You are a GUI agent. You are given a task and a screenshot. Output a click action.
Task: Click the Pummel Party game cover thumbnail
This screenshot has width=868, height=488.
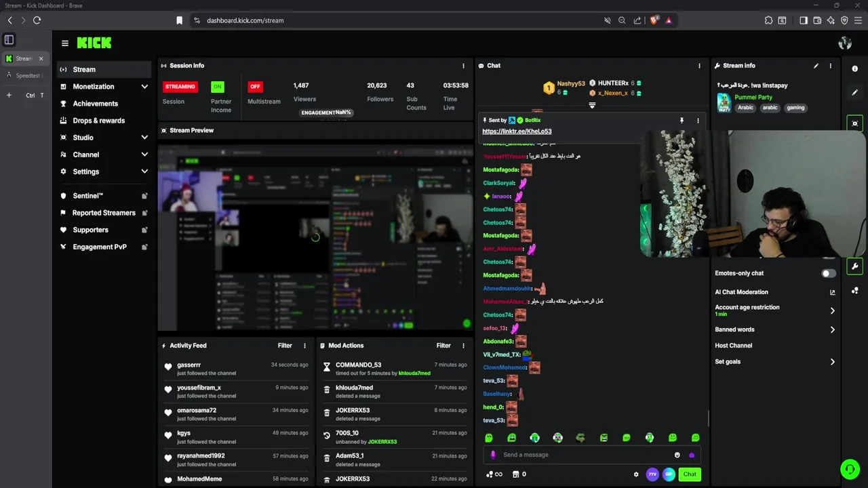pyautogui.click(x=724, y=102)
